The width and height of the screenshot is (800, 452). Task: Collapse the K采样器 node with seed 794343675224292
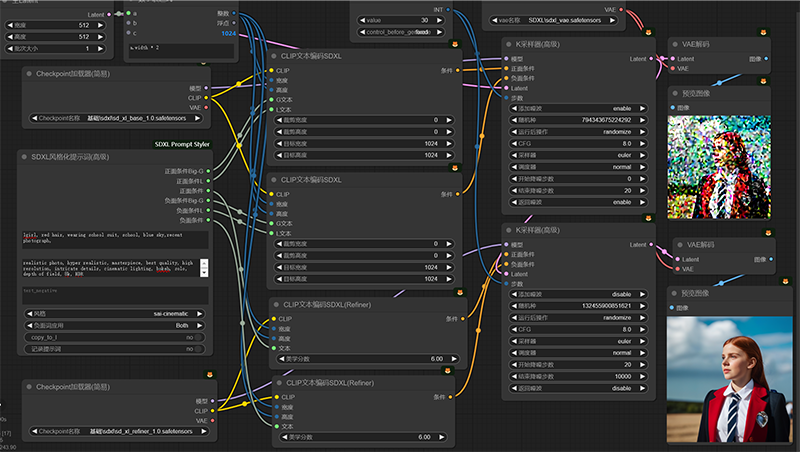[509, 44]
